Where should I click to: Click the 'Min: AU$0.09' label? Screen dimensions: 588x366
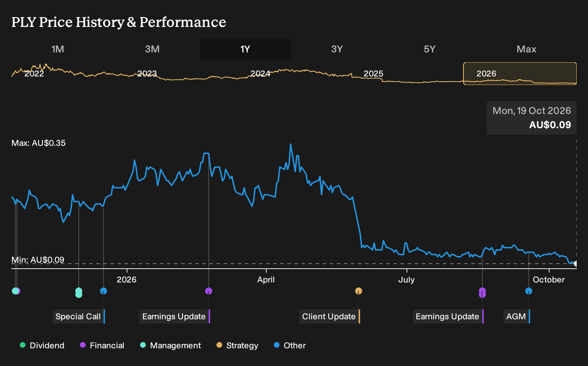click(x=38, y=260)
